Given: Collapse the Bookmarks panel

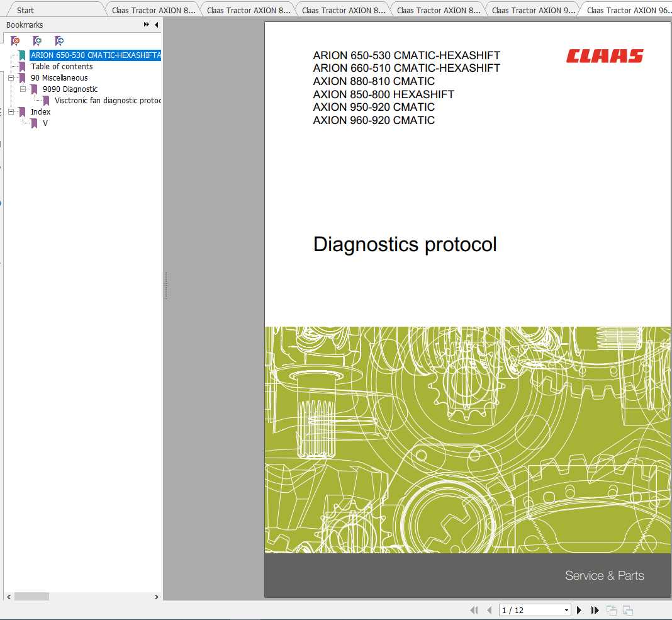Looking at the screenshot, I should pos(156,25).
